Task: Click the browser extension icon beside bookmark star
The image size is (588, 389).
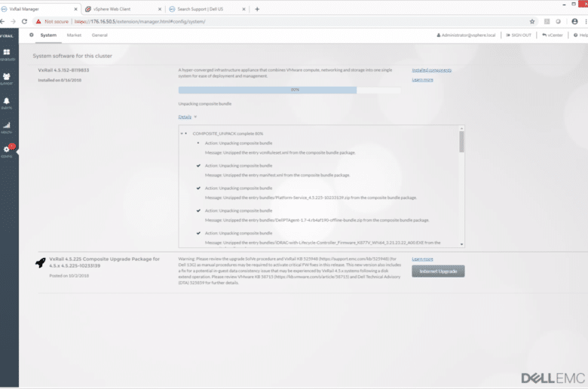Action: click(547, 21)
